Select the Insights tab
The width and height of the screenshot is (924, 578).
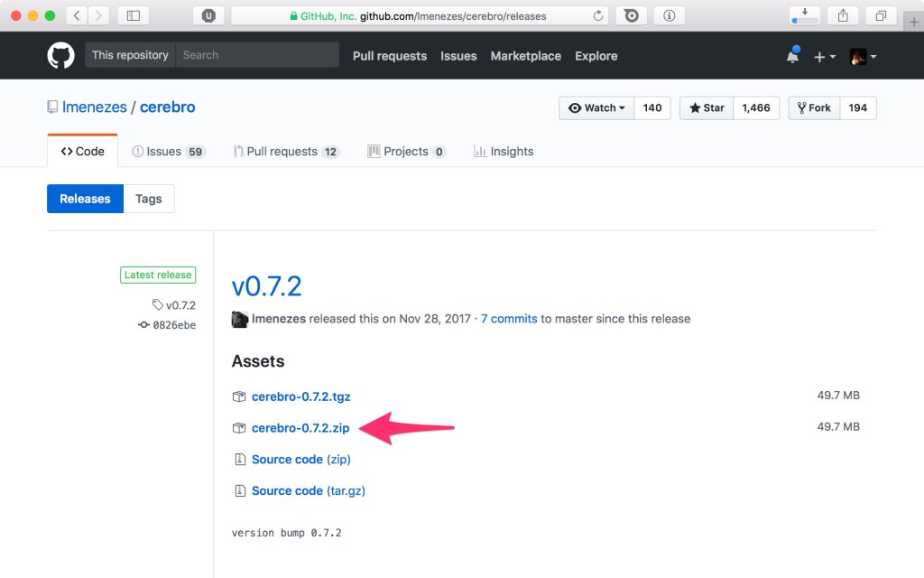pyautogui.click(x=504, y=152)
